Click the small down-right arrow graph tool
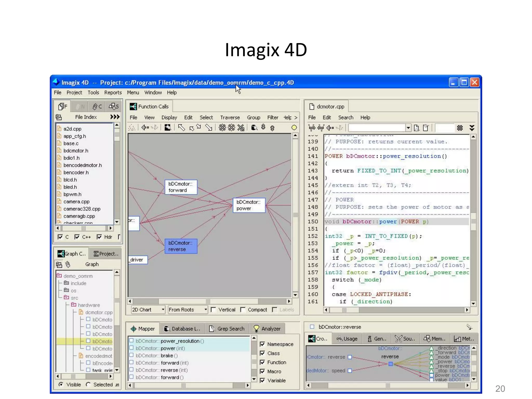This screenshot has height=399, width=532. point(199,126)
